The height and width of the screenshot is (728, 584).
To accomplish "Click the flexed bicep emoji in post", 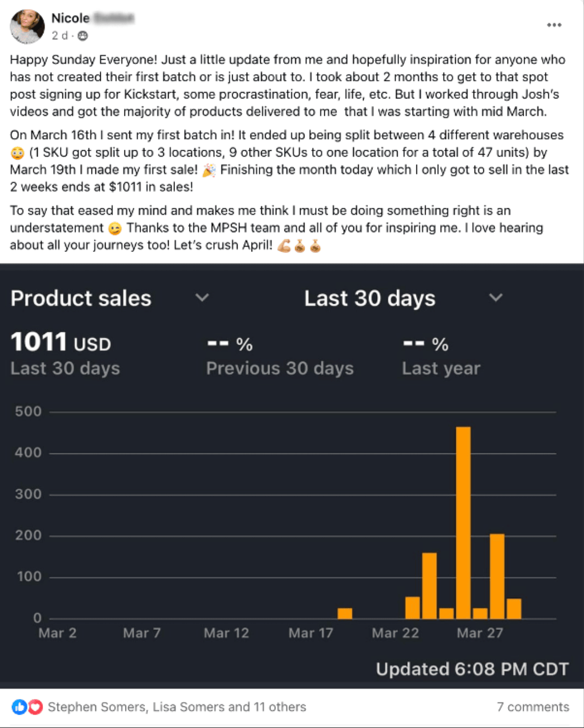I will [284, 246].
